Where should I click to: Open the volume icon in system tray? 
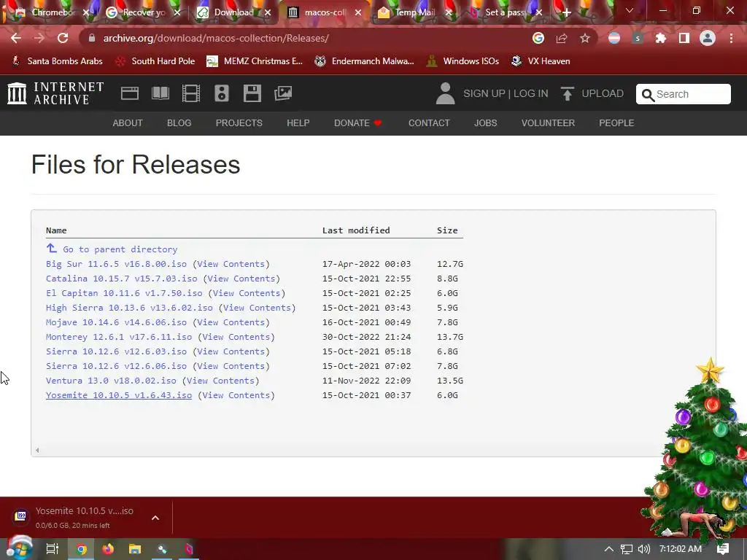click(x=643, y=549)
